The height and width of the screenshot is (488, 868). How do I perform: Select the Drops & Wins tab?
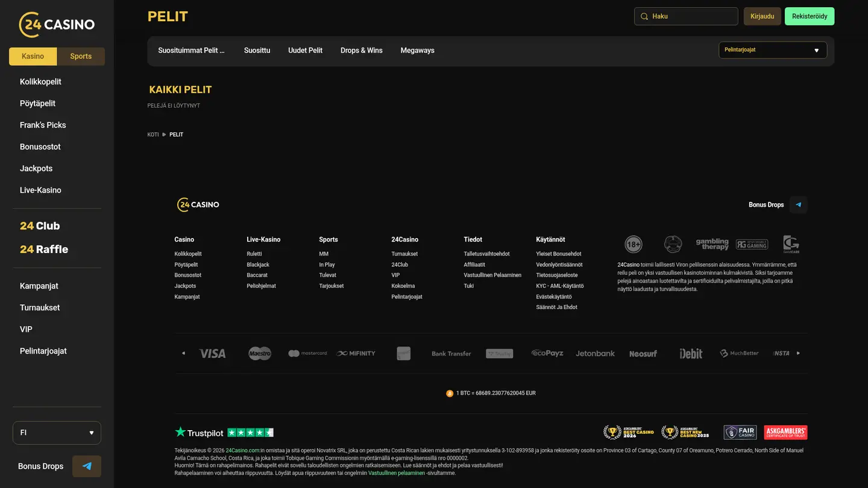(x=362, y=51)
